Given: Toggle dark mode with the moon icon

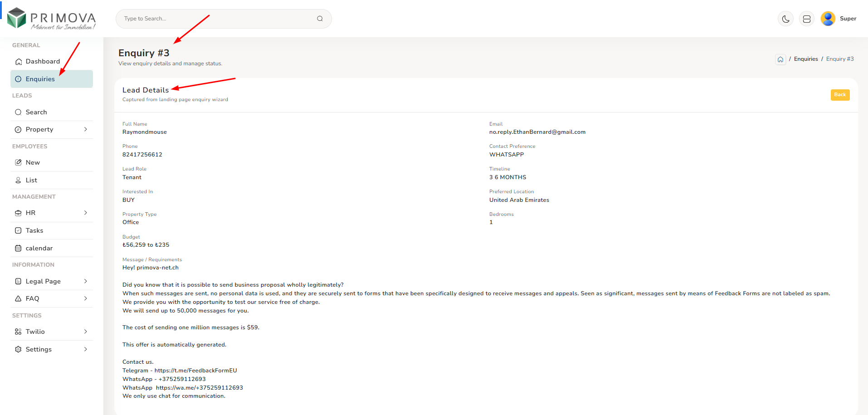Looking at the screenshot, I should pos(785,19).
